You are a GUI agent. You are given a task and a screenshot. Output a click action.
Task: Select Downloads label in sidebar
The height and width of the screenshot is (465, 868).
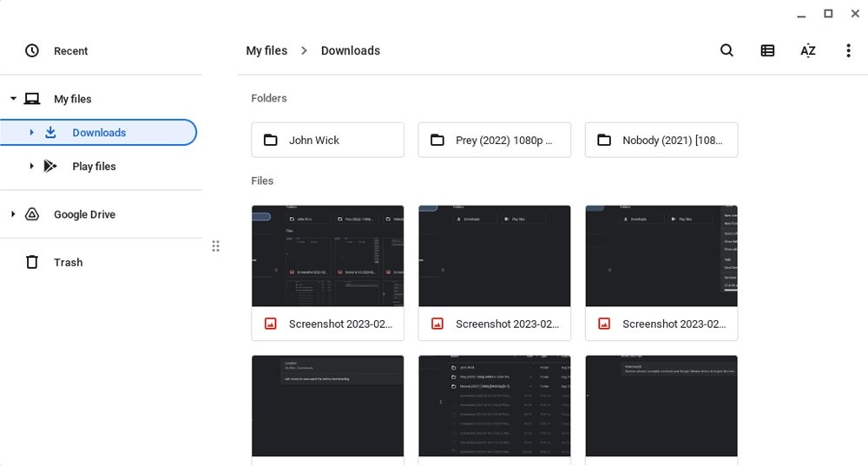click(x=99, y=133)
